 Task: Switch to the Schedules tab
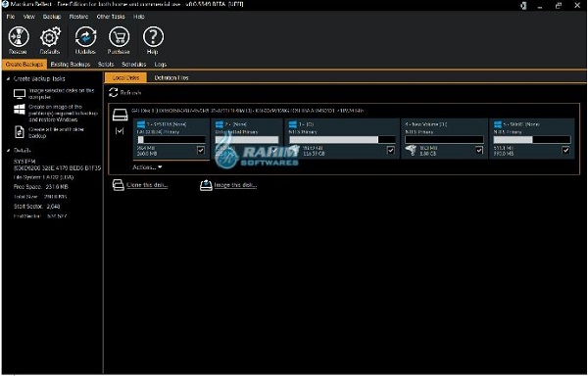tap(134, 65)
